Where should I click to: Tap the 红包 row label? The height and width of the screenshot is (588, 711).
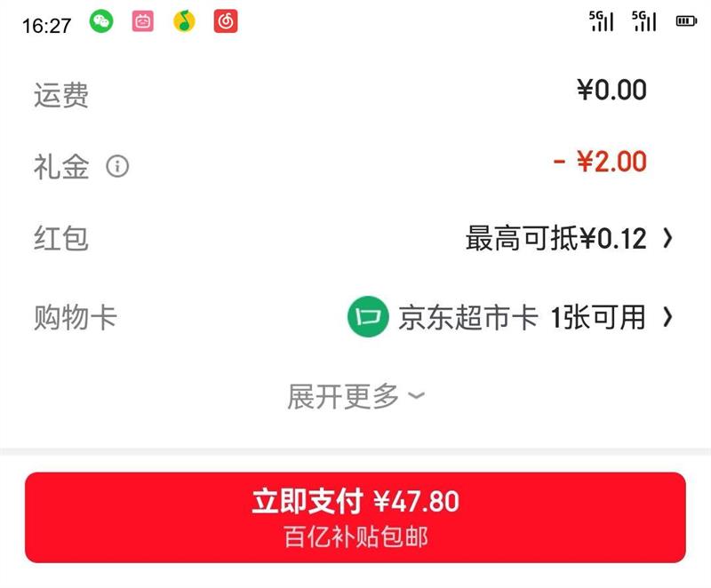point(61,238)
